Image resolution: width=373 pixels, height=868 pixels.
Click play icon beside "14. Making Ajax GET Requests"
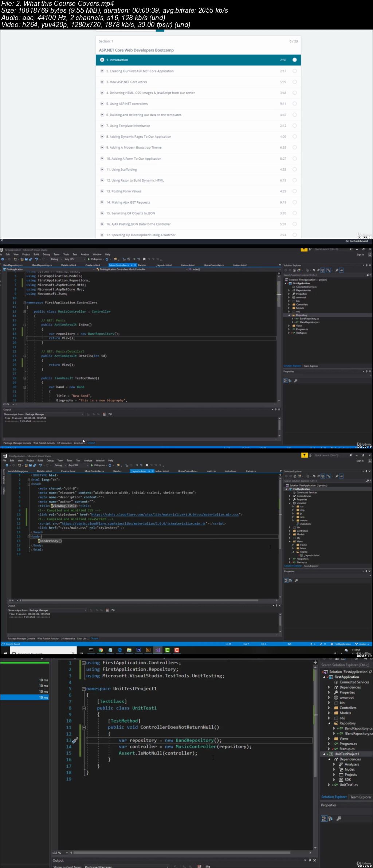coord(102,202)
